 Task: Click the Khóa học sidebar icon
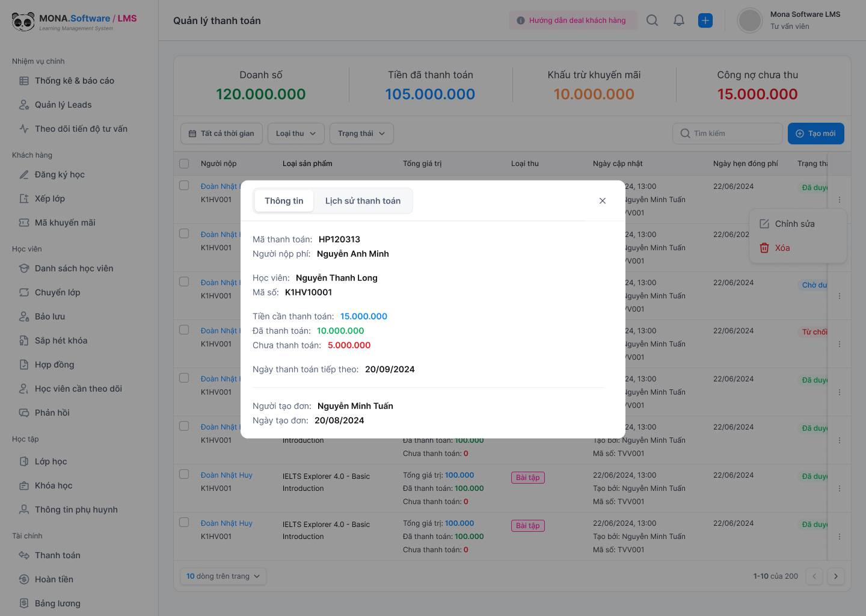(24, 485)
